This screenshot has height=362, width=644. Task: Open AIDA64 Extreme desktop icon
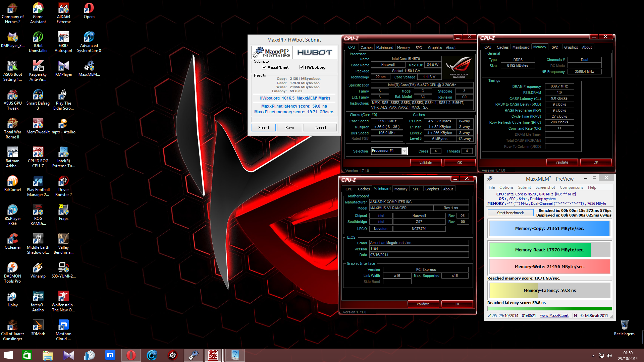coord(63,13)
